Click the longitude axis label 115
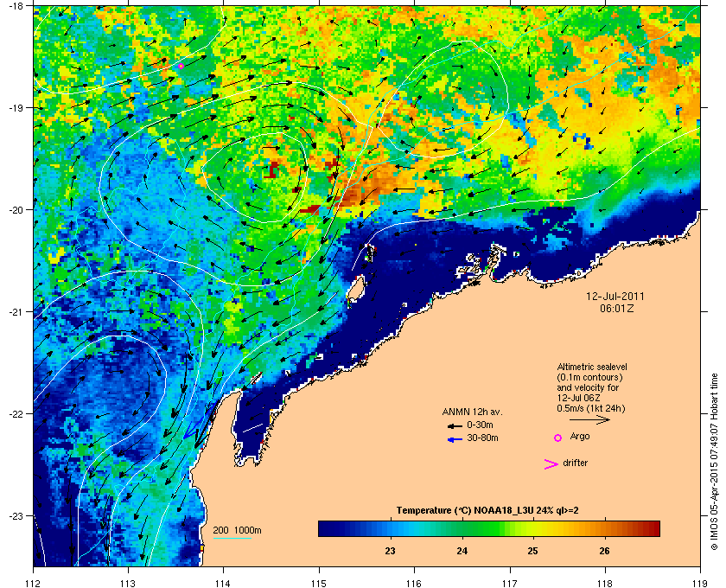 click(319, 583)
